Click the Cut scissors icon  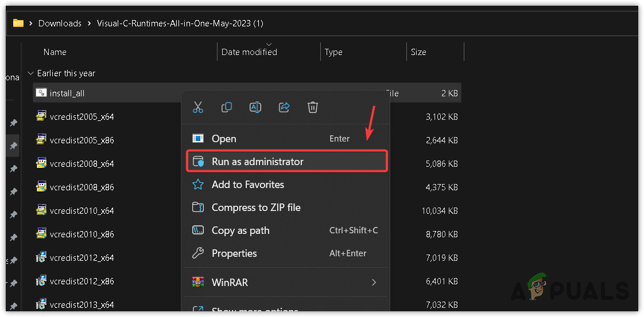(x=198, y=107)
